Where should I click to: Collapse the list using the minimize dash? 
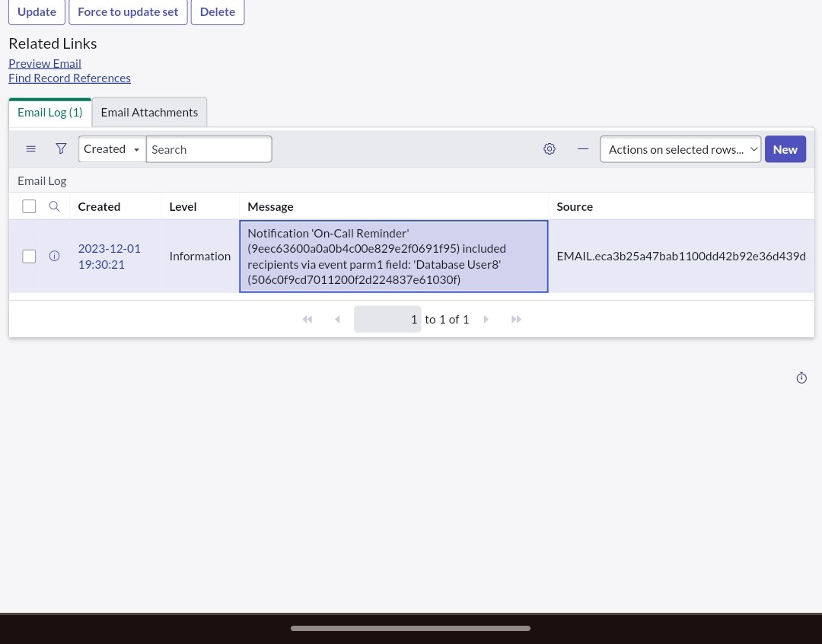(582, 148)
